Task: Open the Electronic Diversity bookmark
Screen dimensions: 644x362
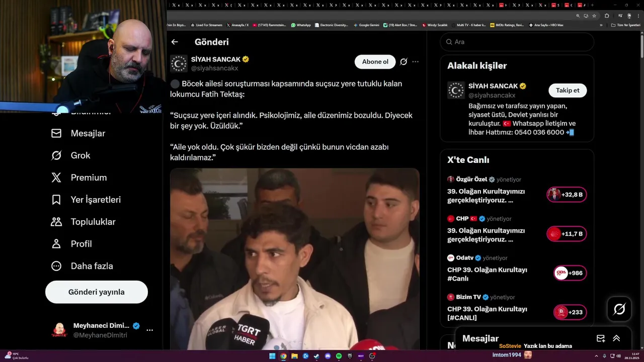Action: [x=331, y=25]
